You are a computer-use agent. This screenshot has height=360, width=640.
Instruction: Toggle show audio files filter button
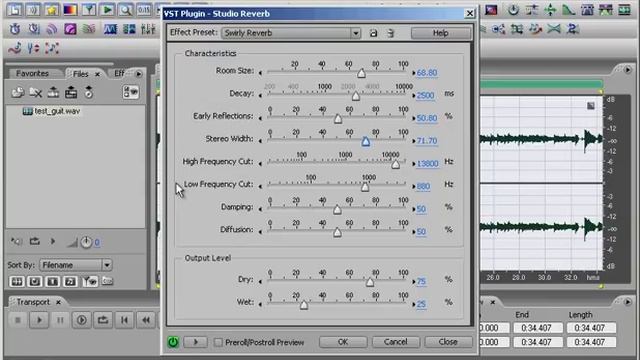click(17, 281)
